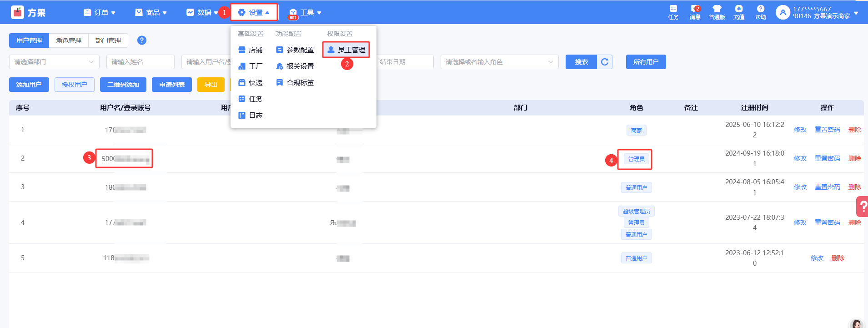Click the 方果 apple logo icon

pos(17,12)
